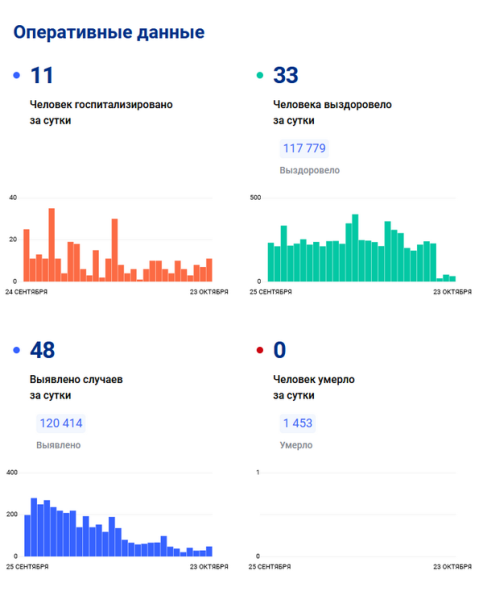Click the 23 ОКТЯБРЯ label under green chart
The width and height of the screenshot is (483, 600).
(x=452, y=292)
